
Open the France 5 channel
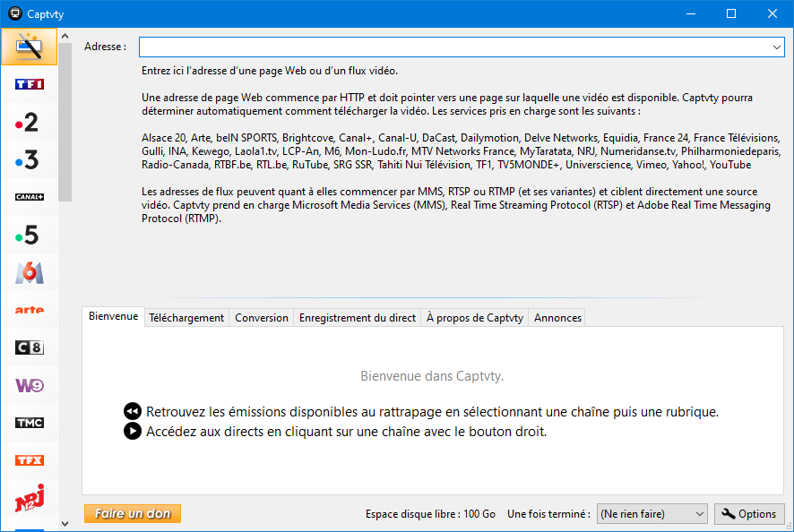[29, 235]
